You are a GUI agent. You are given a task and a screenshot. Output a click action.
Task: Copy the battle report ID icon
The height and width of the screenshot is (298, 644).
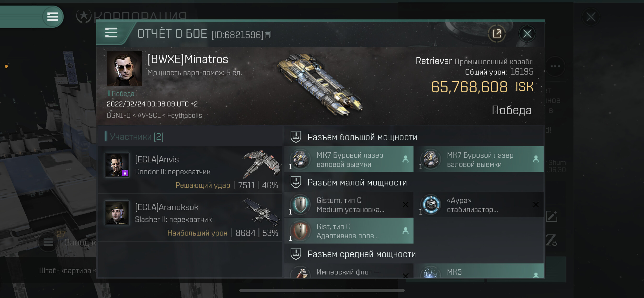[268, 35]
